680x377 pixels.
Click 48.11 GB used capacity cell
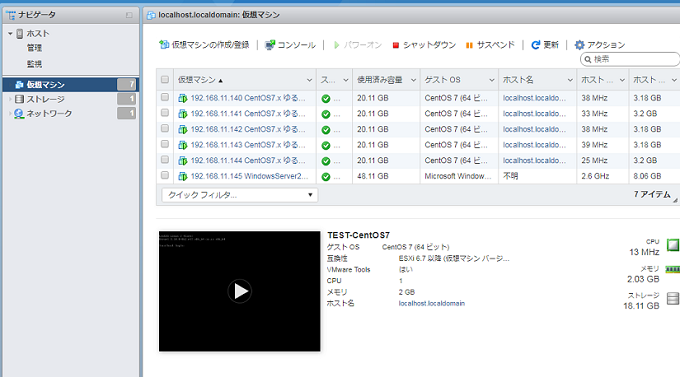(x=373, y=176)
